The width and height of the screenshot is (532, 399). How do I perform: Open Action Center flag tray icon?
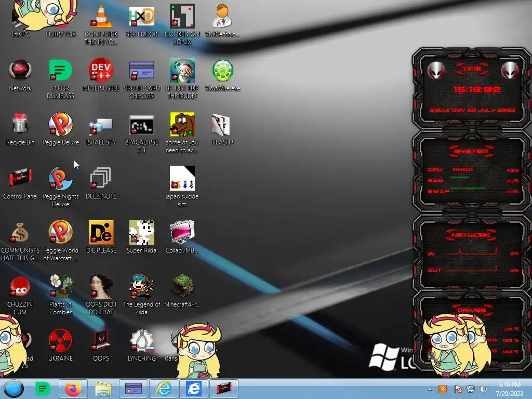[458, 389]
